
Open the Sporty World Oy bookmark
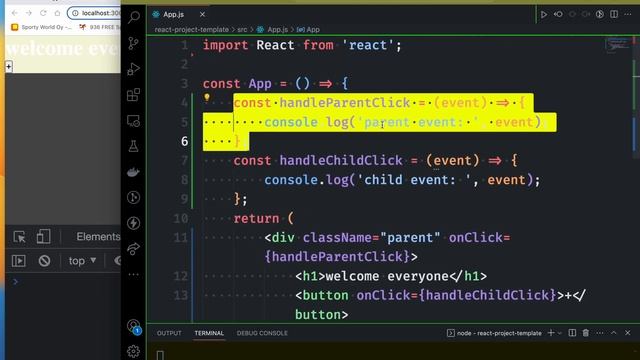click(x=42, y=27)
